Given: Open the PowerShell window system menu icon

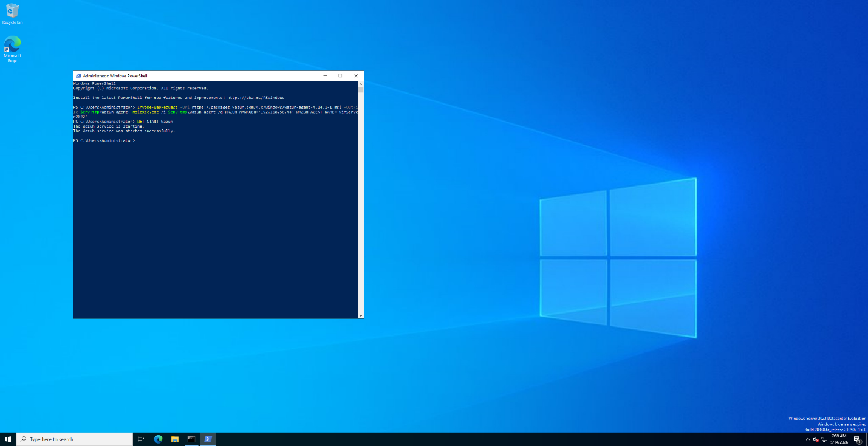Looking at the screenshot, I should (78, 76).
